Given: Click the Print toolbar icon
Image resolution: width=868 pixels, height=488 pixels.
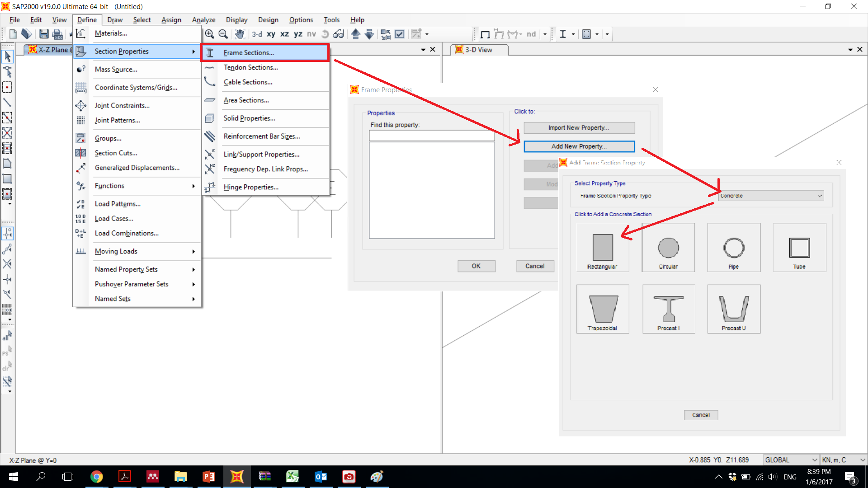Looking at the screenshot, I should pos(57,34).
